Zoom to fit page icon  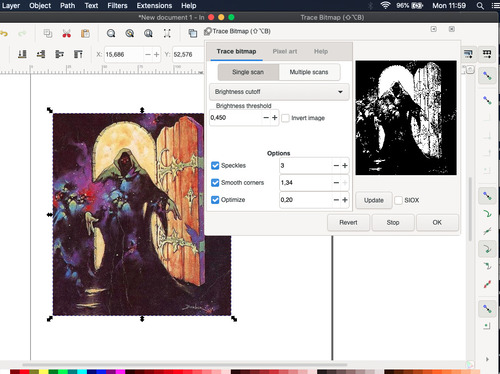tap(148, 33)
